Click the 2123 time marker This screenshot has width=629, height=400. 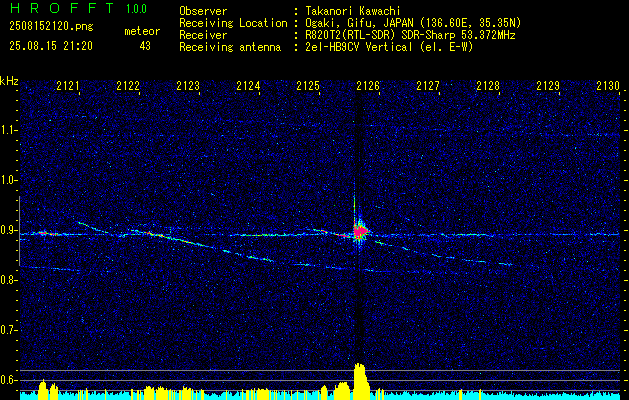point(188,85)
